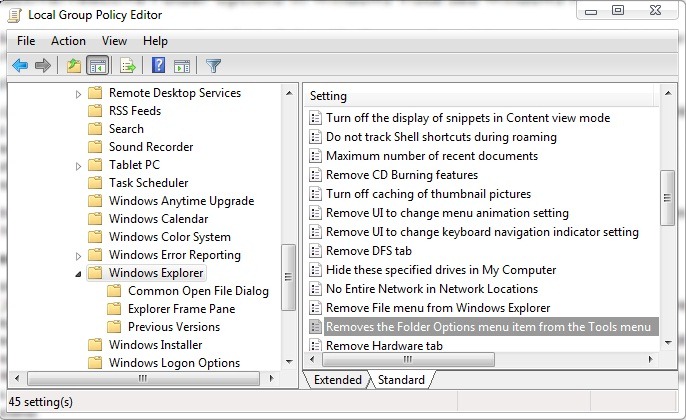The height and width of the screenshot is (420, 686).
Task: Switch to the Extended tab
Action: pyautogui.click(x=338, y=380)
